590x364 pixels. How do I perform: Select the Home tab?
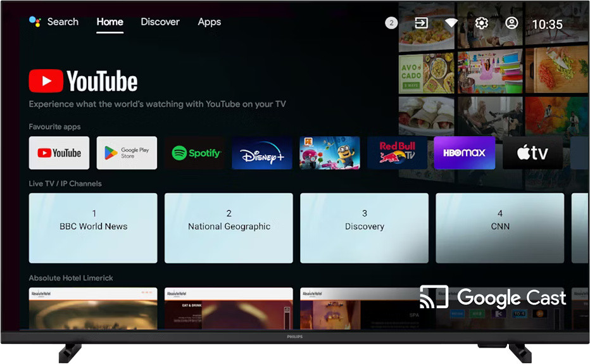coord(110,22)
